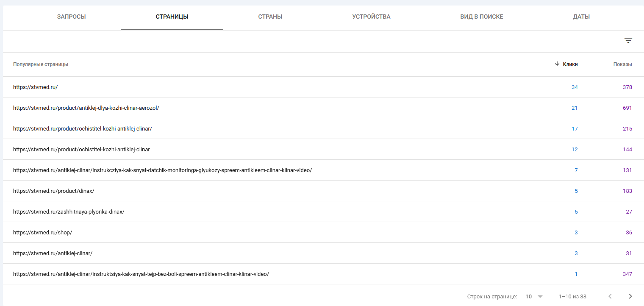Switch to Вид в поиске tab
This screenshot has height=306, width=644.
[x=481, y=17]
